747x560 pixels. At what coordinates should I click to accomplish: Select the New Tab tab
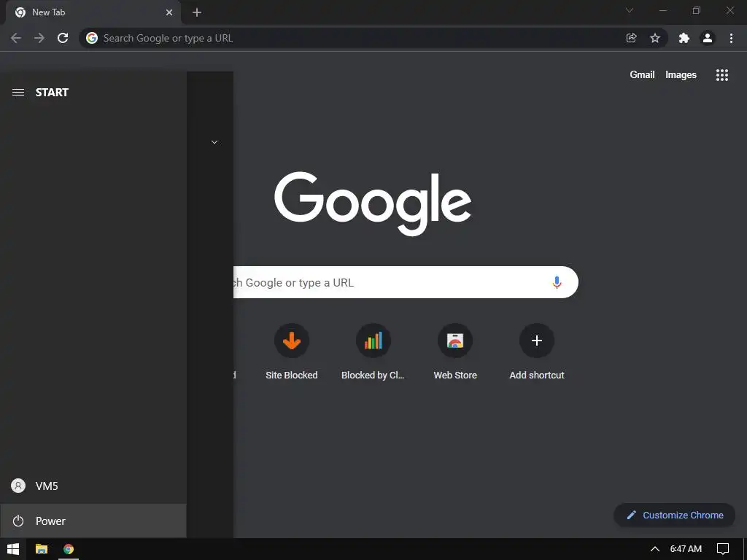pyautogui.click(x=93, y=12)
